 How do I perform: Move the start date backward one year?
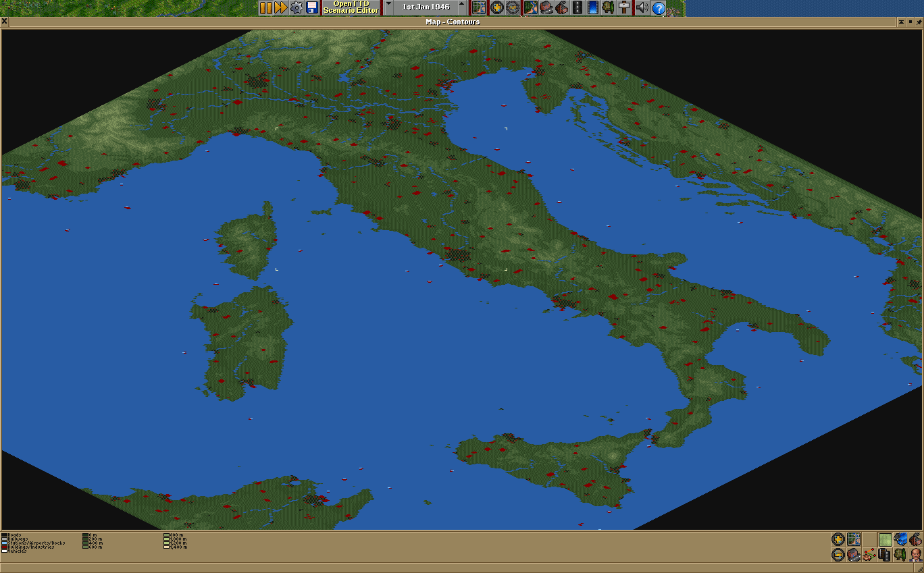(x=388, y=8)
